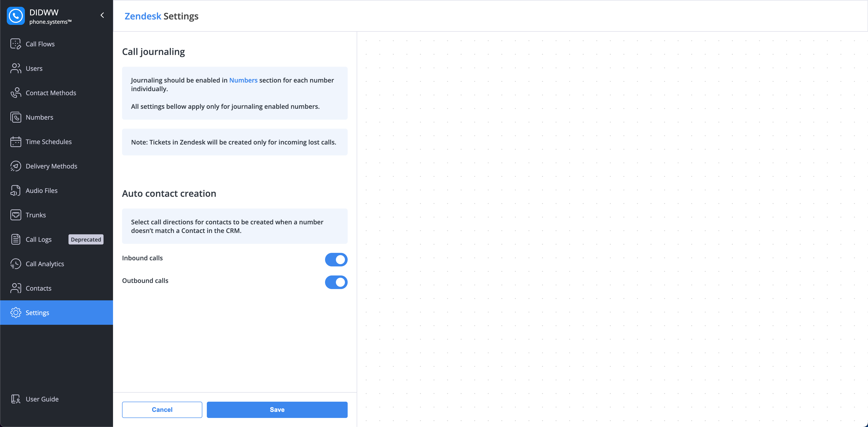Click the phone.systems™ subtitle
The height and width of the screenshot is (427, 868).
(51, 22)
